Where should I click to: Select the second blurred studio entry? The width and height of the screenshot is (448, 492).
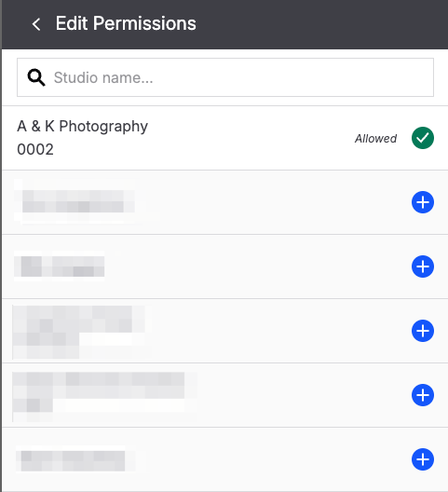[60, 266]
